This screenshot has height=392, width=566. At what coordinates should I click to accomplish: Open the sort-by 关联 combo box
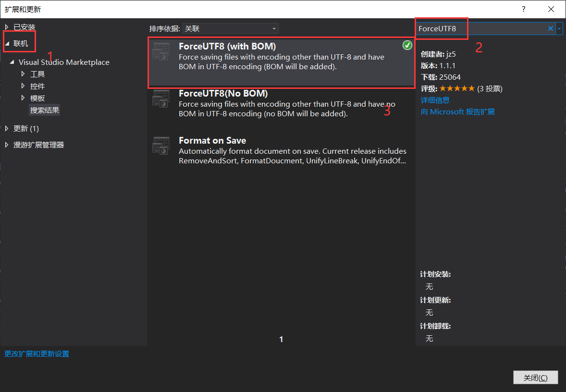pos(230,28)
